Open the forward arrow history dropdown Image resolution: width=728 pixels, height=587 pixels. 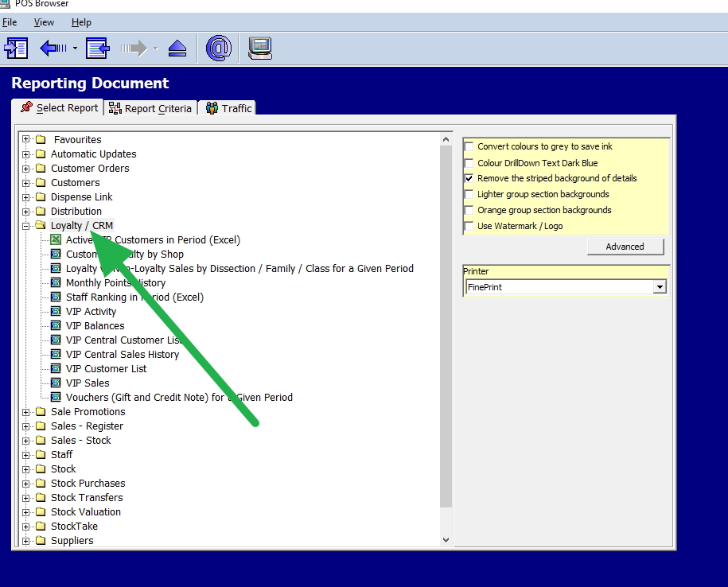pyautogui.click(x=155, y=48)
